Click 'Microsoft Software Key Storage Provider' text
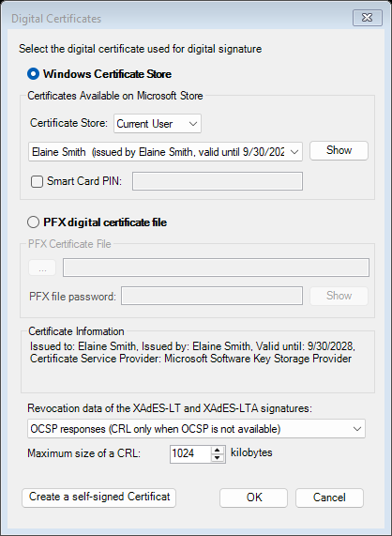The image size is (392, 536). (258, 359)
